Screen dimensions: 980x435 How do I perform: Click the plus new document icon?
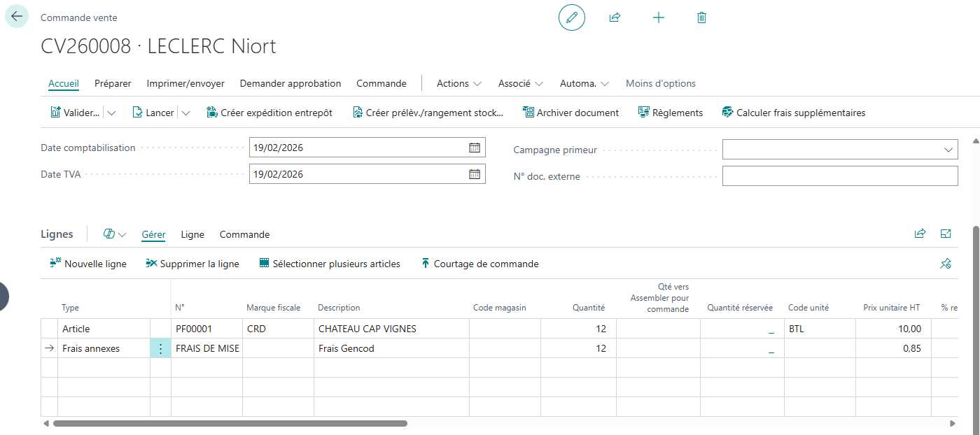tap(659, 17)
